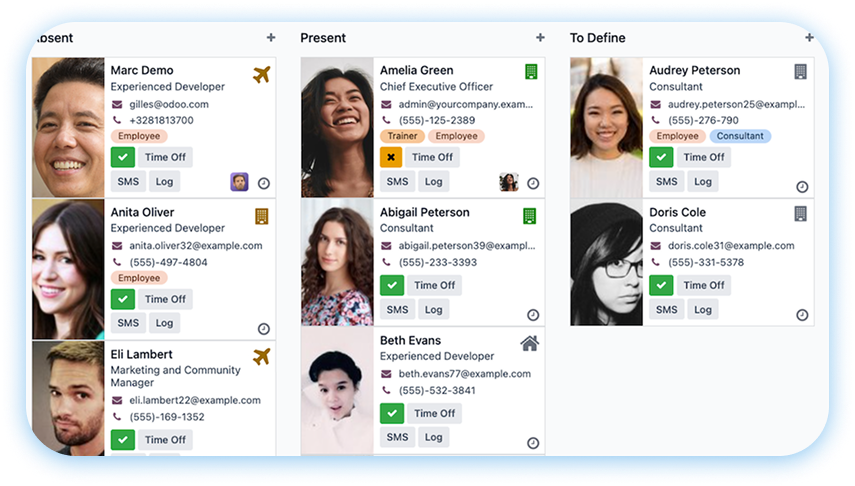Image resolution: width=855 pixels, height=486 pixels.
Task: Click email envelope icon beside gilles@odoo.com
Action: tap(117, 104)
